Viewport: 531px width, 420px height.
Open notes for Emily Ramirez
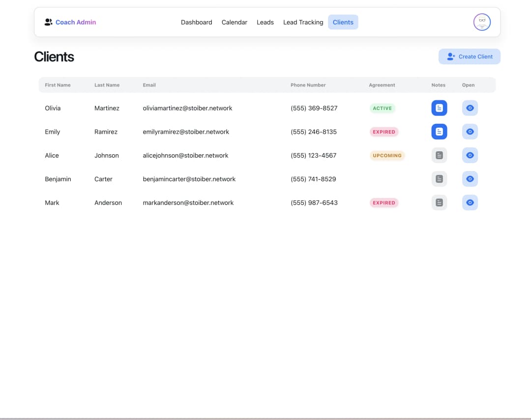pos(439,132)
